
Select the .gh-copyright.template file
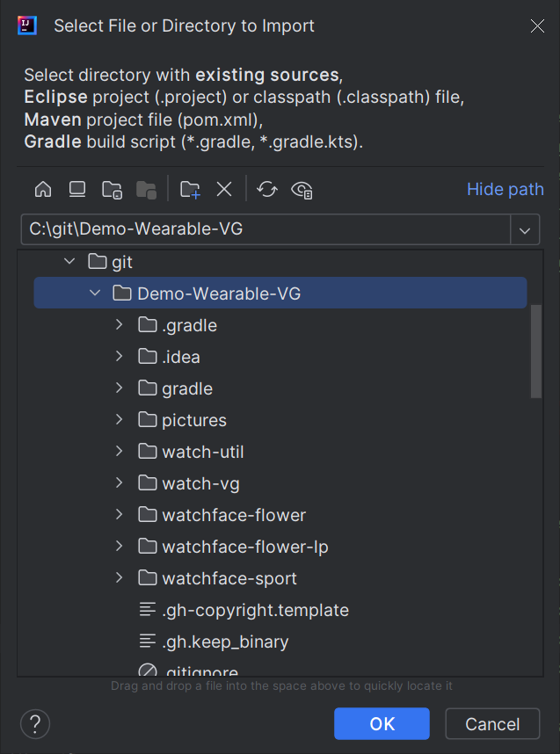[x=255, y=610]
